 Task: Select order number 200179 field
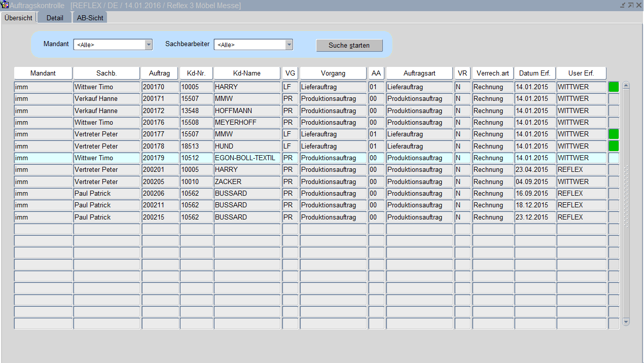[x=160, y=158]
